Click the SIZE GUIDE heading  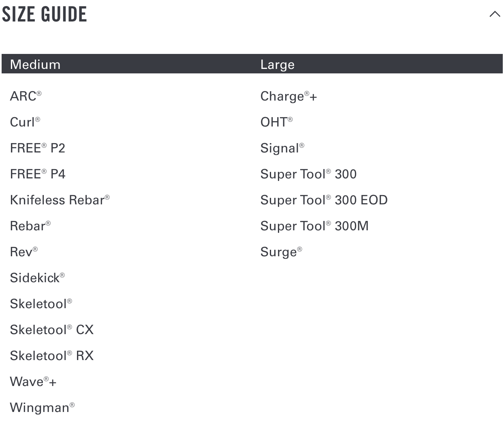[x=45, y=14]
